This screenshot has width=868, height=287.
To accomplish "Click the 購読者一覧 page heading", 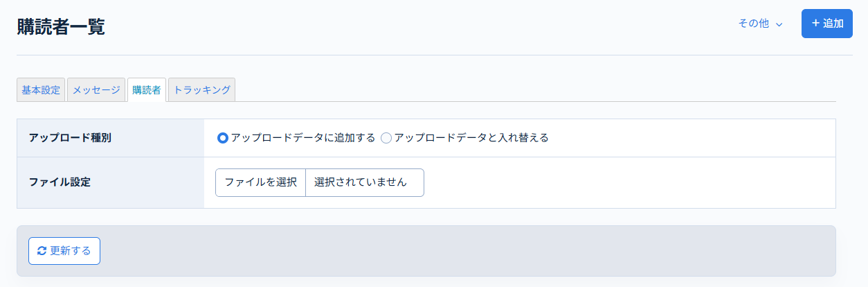I will [61, 27].
